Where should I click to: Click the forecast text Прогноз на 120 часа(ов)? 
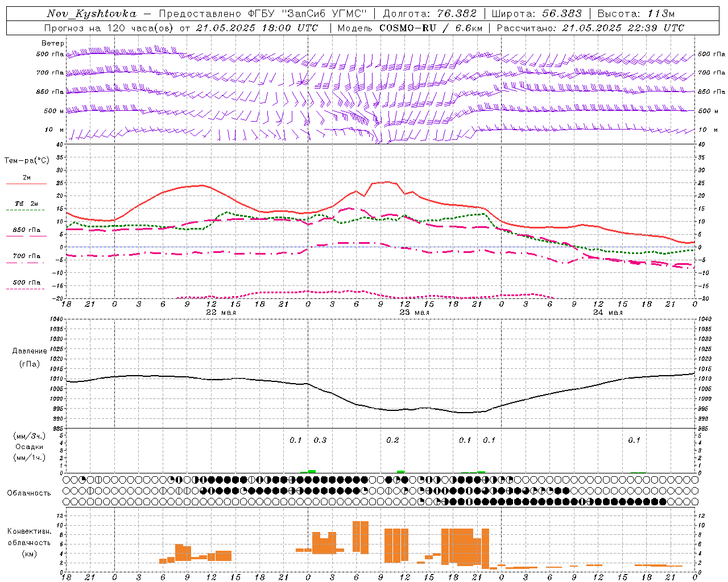click(x=109, y=28)
